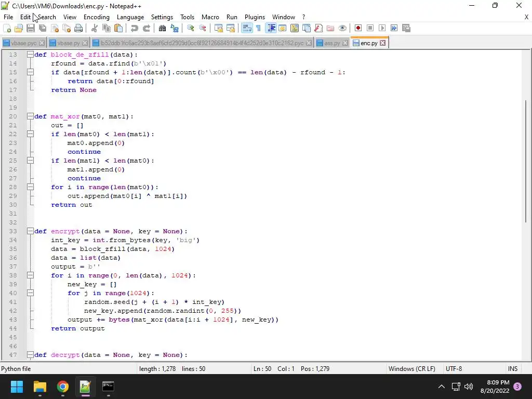This screenshot has height=399, width=532.
Task: Close the enc.py tab with its X
Action: (x=383, y=43)
